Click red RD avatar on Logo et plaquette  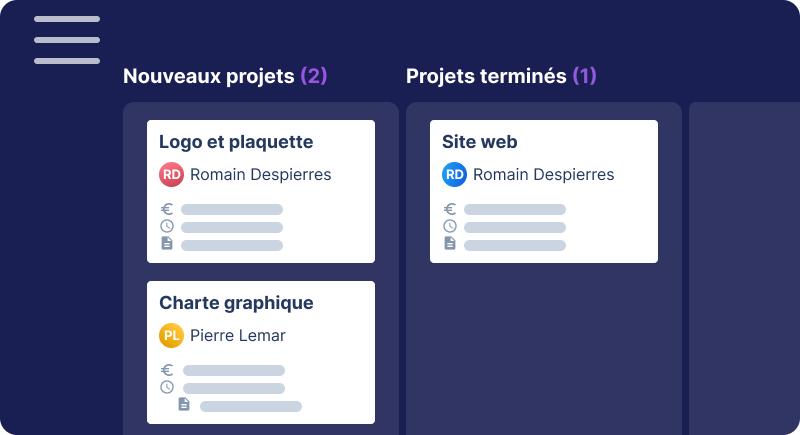coord(172,175)
